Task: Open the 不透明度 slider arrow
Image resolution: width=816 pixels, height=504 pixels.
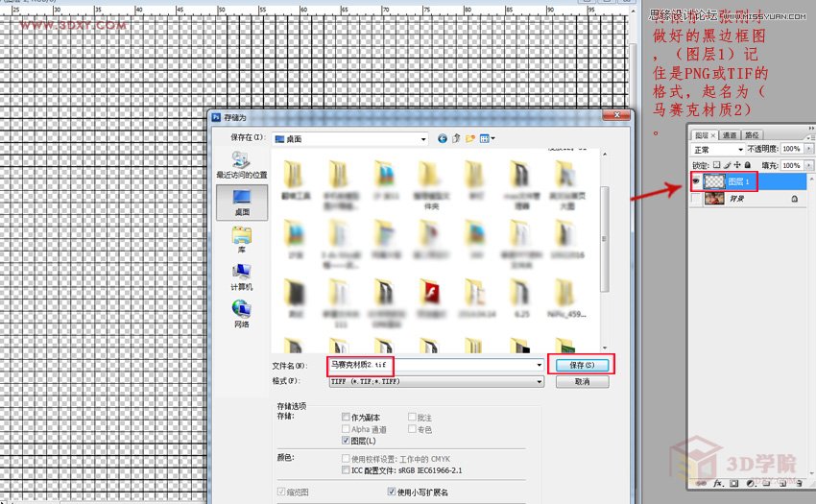Action: pyautogui.click(x=808, y=149)
